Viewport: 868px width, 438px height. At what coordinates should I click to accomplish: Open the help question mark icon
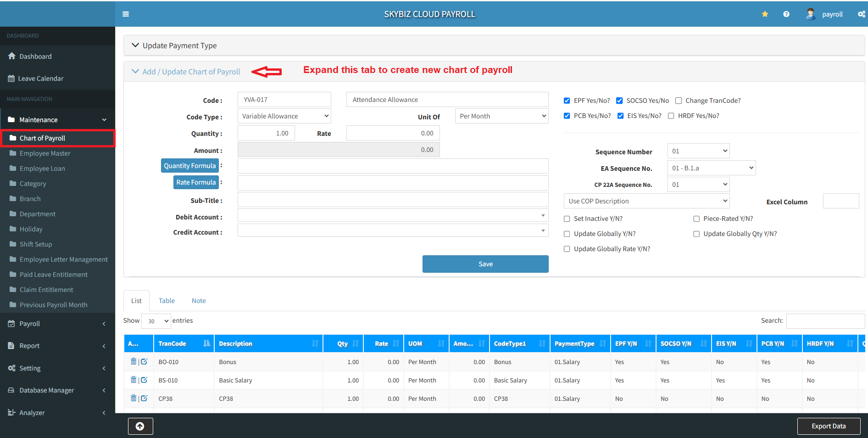click(786, 14)
